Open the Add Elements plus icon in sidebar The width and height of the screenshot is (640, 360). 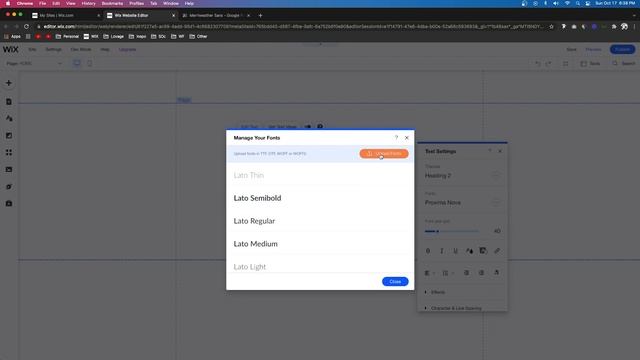(x=9, y=83)
